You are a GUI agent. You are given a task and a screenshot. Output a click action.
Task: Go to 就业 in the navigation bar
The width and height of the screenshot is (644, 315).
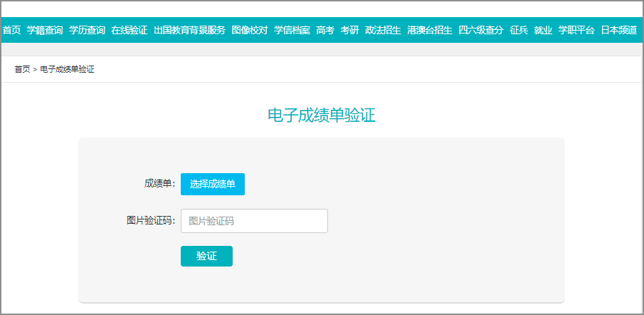click(543, 30)
